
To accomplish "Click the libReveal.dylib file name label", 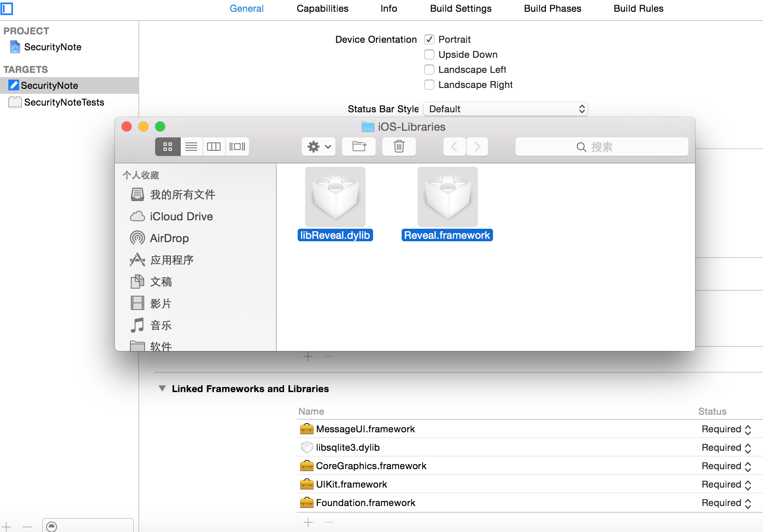I will pos(335,235).
